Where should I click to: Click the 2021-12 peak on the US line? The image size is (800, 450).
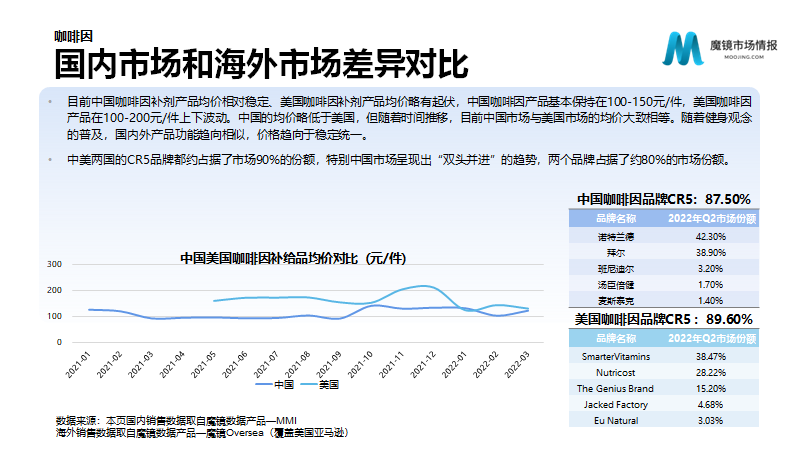coord(424,286)
